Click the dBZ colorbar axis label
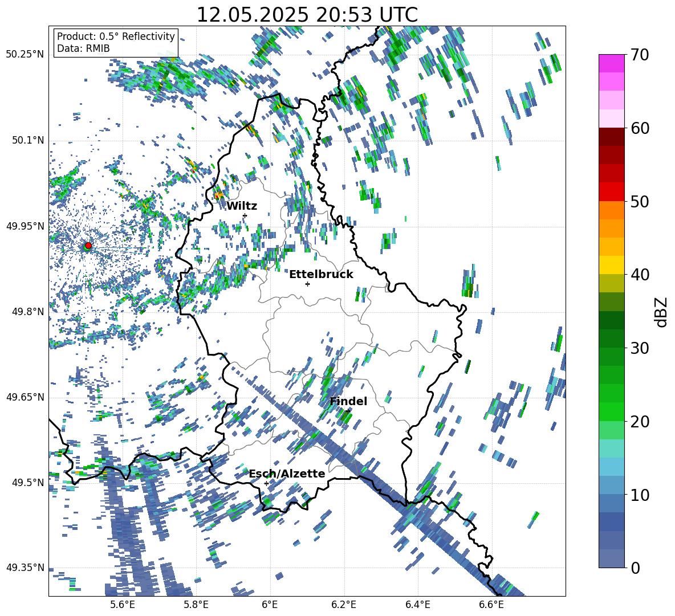 [661, 312]
